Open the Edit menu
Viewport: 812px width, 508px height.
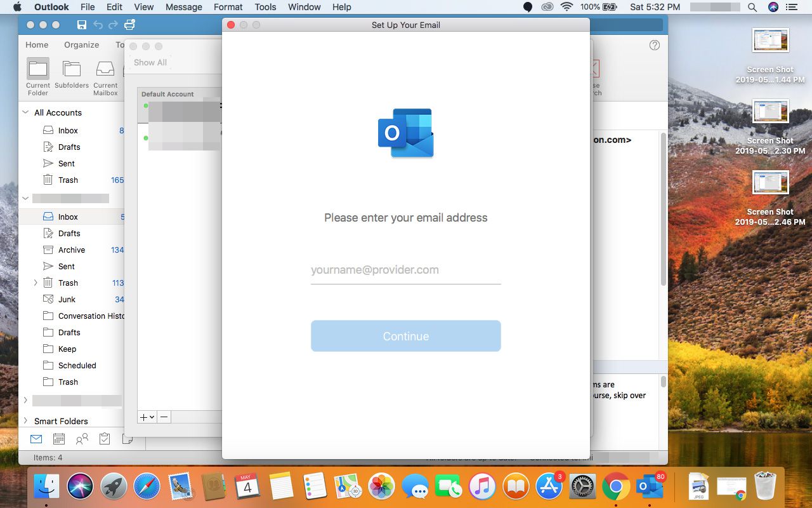coord(115,7)
